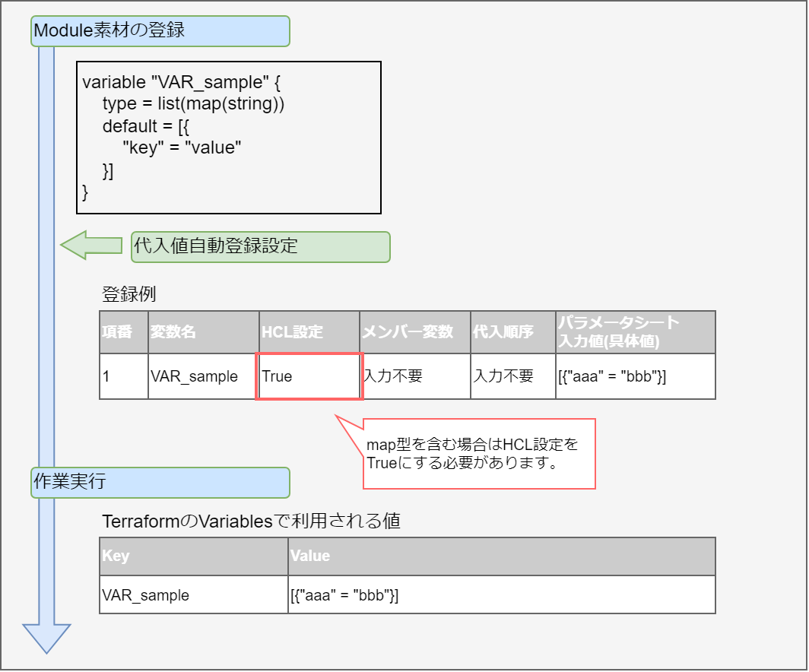
Task: Click the HCL設定 column header
Action: click(x=309, y=332)
